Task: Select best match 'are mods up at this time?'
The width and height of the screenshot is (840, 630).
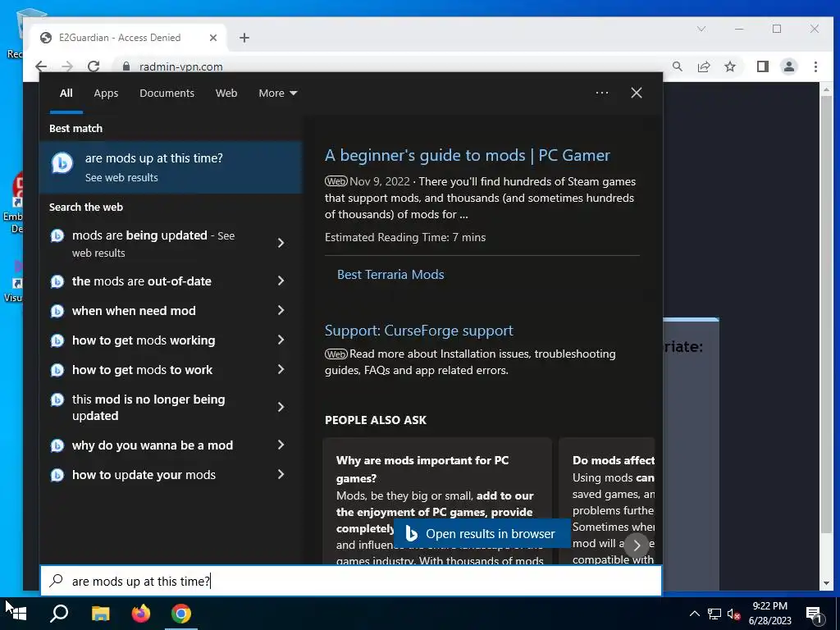Action: [171, 167]
